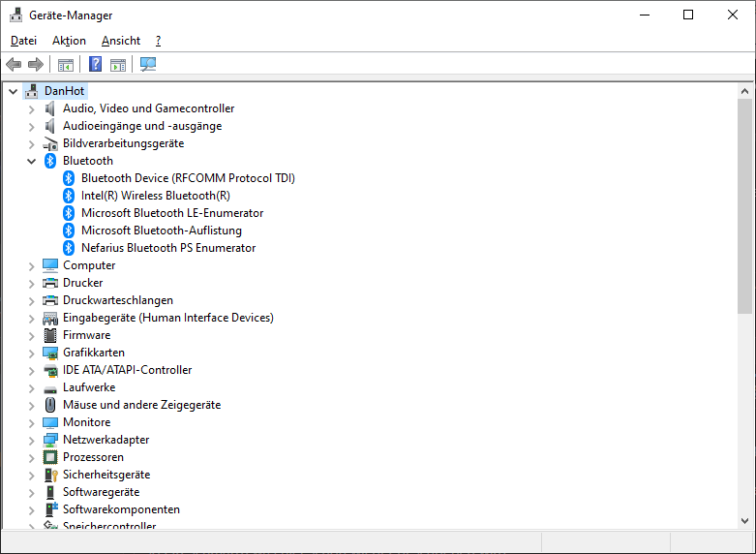Click the scan for hardware changes icon
Screen dimensions: 756x554
click(x=148, y=64)
